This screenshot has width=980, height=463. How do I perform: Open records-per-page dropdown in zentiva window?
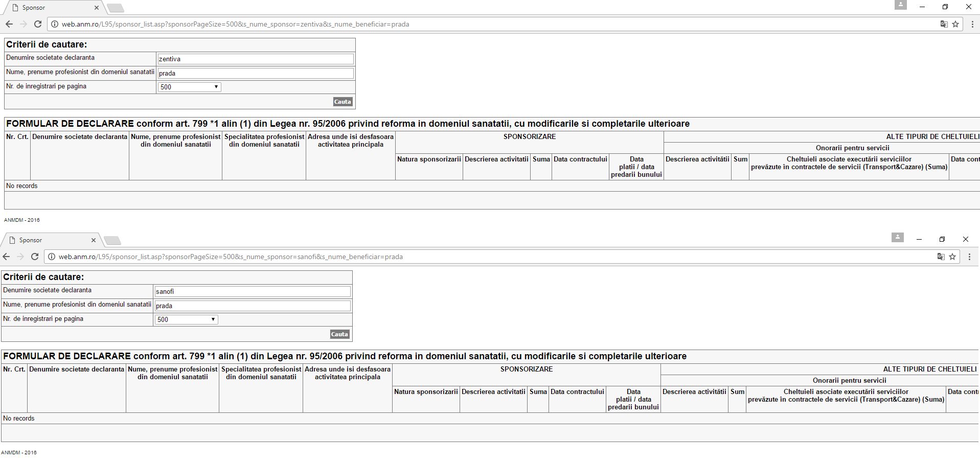189,87
